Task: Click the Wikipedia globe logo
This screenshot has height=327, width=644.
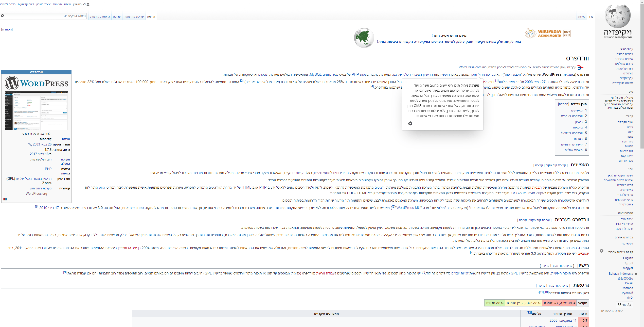Action: (618, 16)
